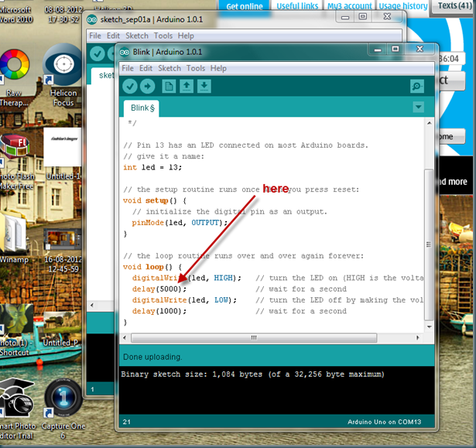Click the Texts (41) tab
The image size is (476, 448).
[x=454, y=6]
